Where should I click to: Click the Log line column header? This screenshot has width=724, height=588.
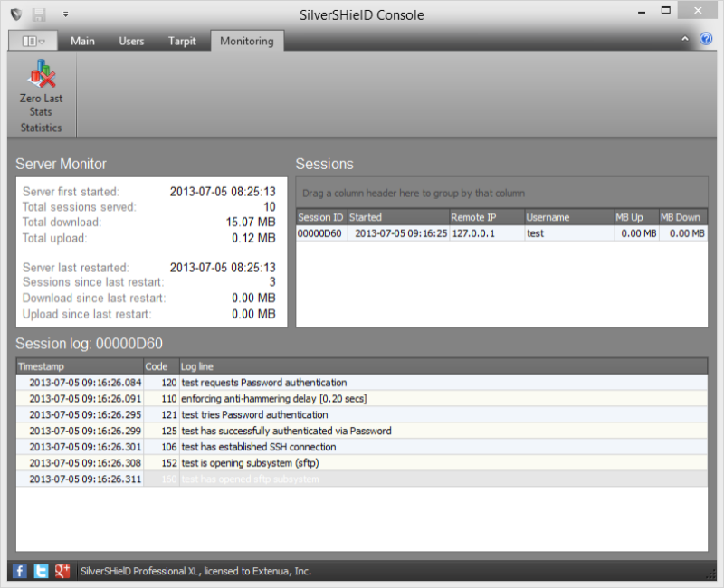tap(443, 366)
